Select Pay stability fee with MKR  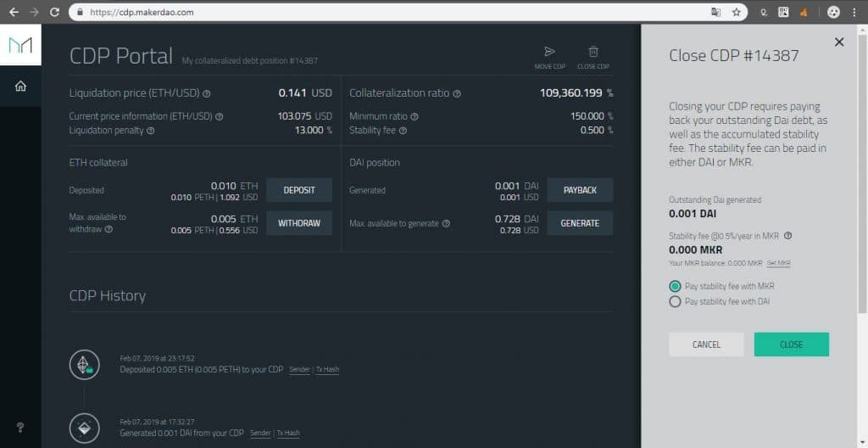pyautogui.click(x=675, y=287)
